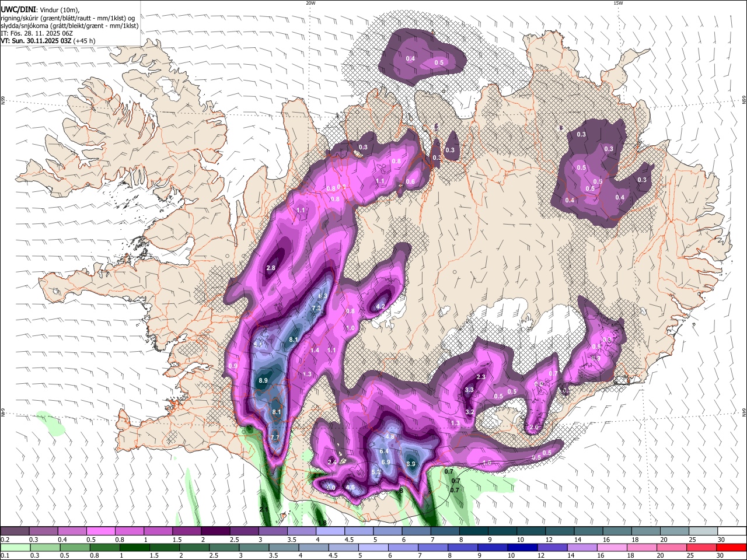747x560 pixels.
Task: Click the 25–30 white swatch, top legend row
Action: 704,531
